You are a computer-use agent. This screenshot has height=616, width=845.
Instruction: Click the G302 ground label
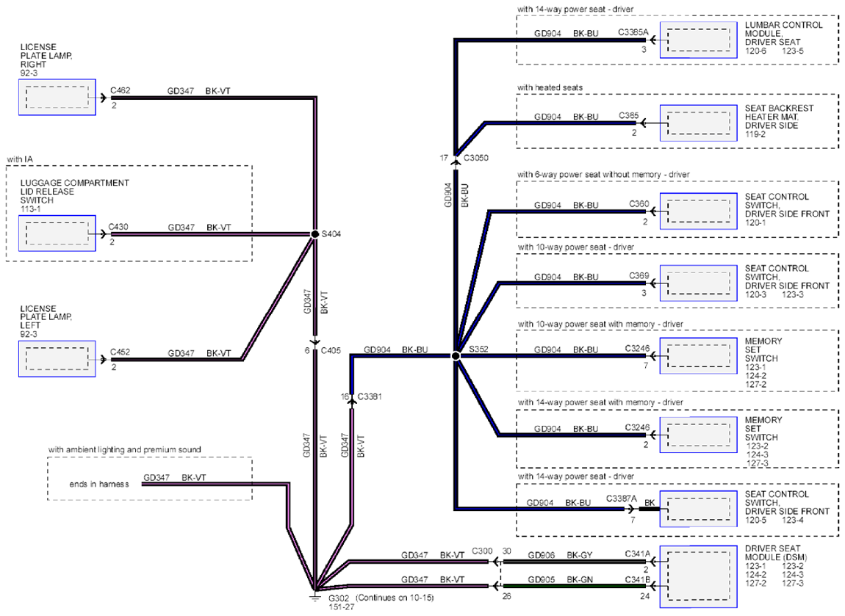[339, 598]
